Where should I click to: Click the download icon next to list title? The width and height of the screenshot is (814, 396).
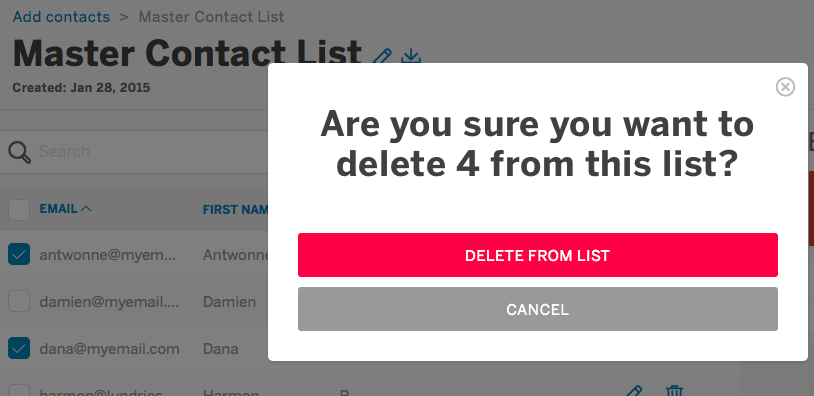point(411,56)
